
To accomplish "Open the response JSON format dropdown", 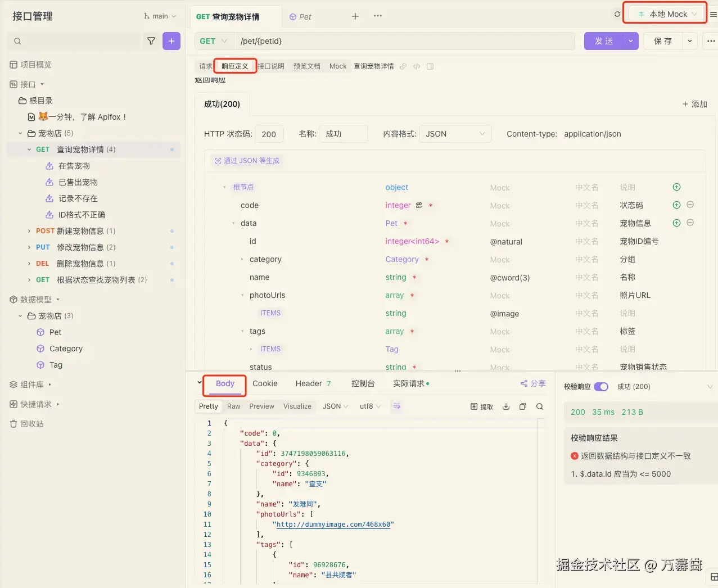I will 336,406.
